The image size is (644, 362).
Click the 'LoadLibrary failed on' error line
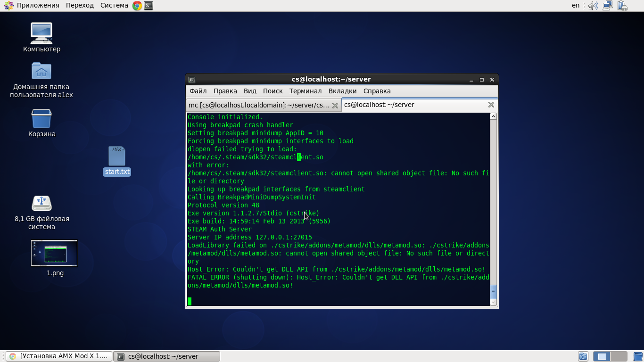(339, 253)
